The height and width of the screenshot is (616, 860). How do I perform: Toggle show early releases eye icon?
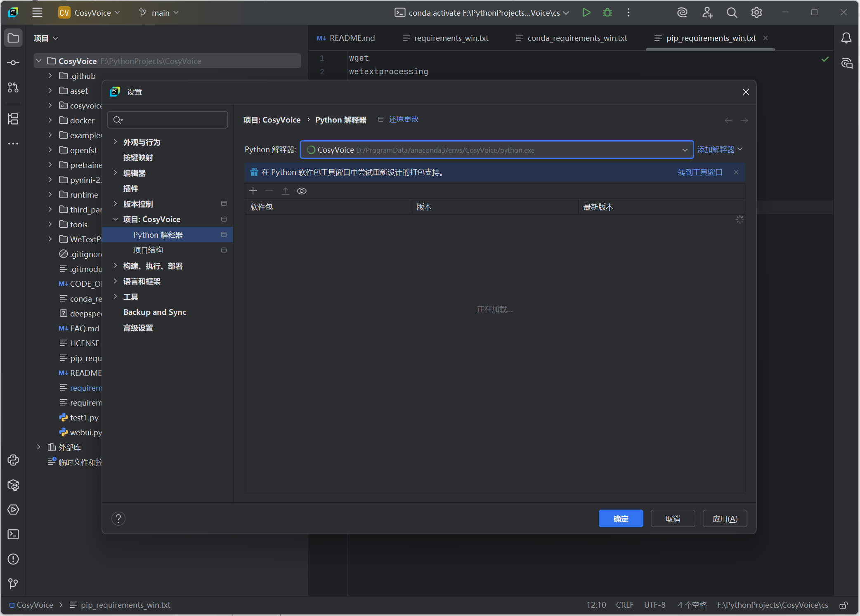[x=302, y=191]
